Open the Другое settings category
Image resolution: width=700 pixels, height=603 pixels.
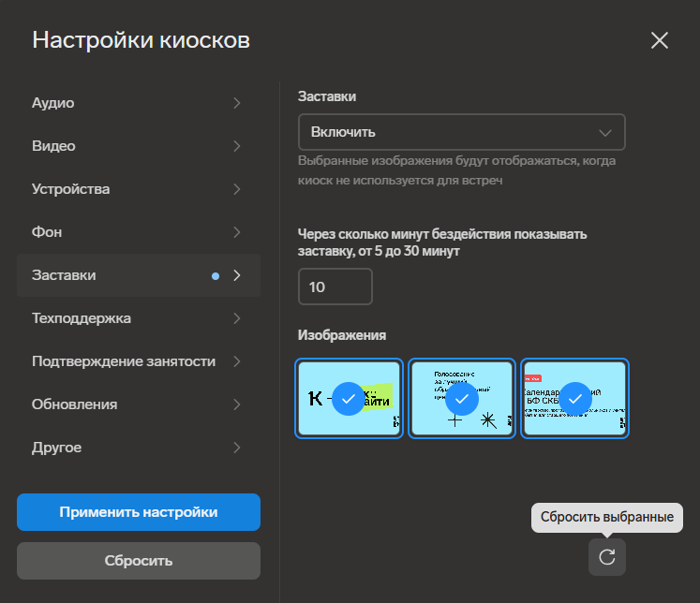57,448
